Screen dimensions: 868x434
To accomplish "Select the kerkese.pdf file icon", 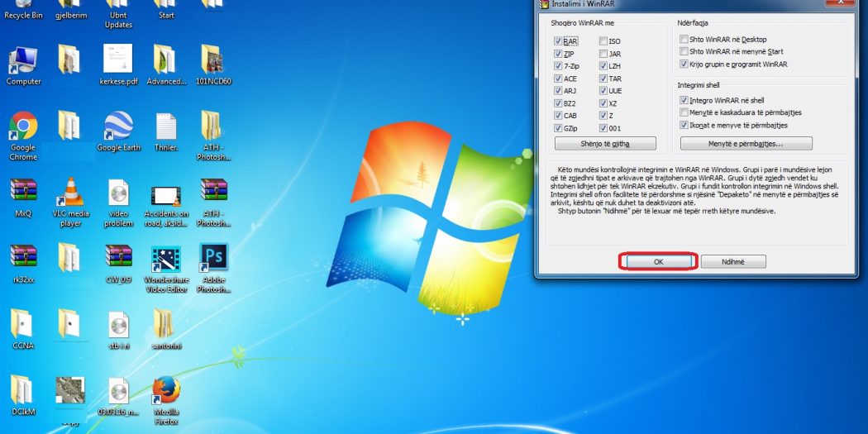I will point(118,65).
